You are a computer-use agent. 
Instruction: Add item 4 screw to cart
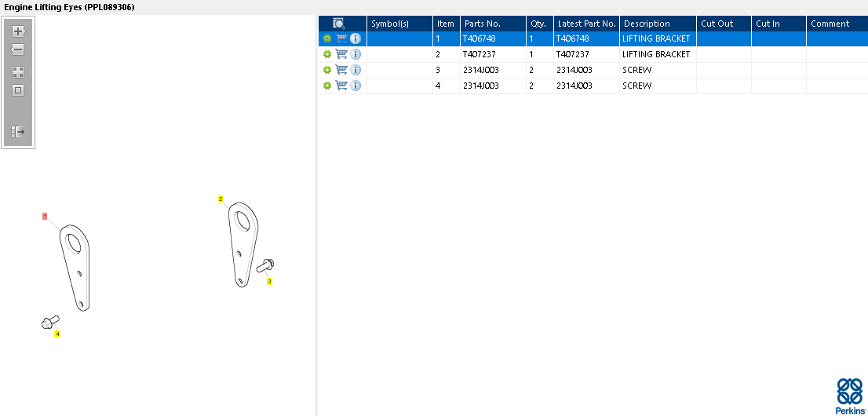pos(341,85)
